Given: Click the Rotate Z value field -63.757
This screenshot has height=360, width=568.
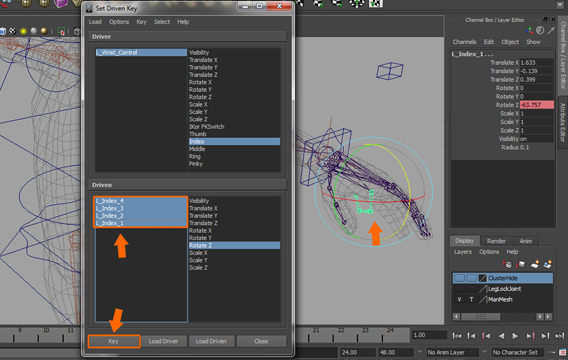Looking at the screenshot, I should (537, 105).
